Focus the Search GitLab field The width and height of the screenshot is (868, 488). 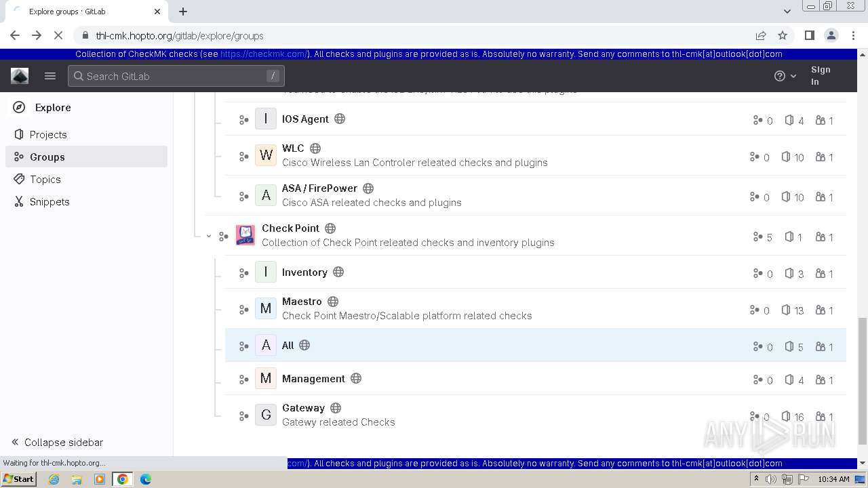pyautogui.click(x=176, y=76)
